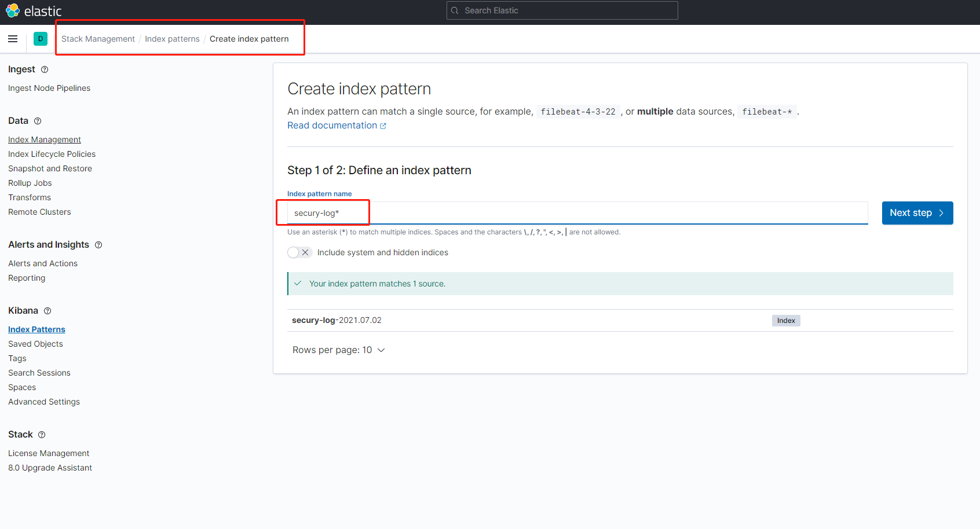Viewport: 980px width, 529px height.
Task: Open Index Lifecycle Policies
Action: point(52,154)
